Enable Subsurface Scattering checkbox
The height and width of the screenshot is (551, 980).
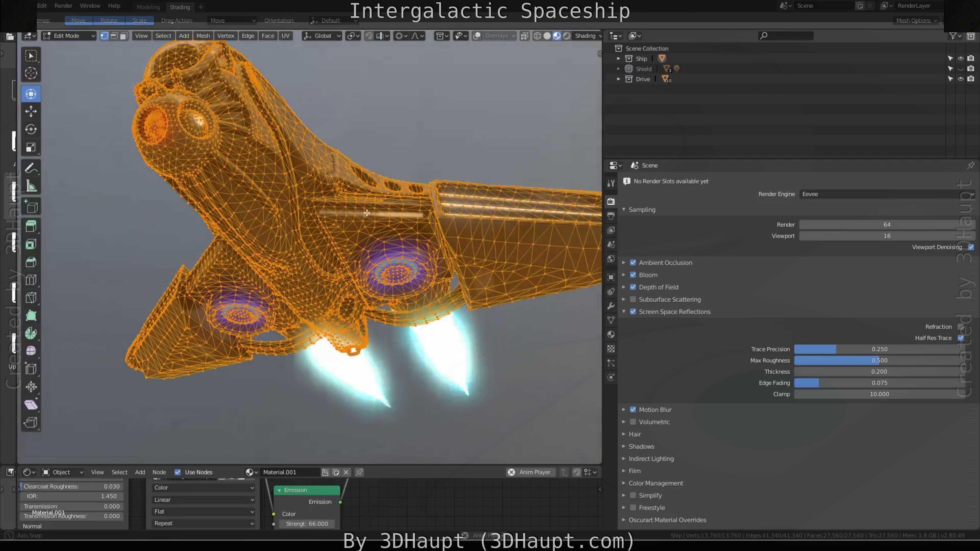coord(633,299)
